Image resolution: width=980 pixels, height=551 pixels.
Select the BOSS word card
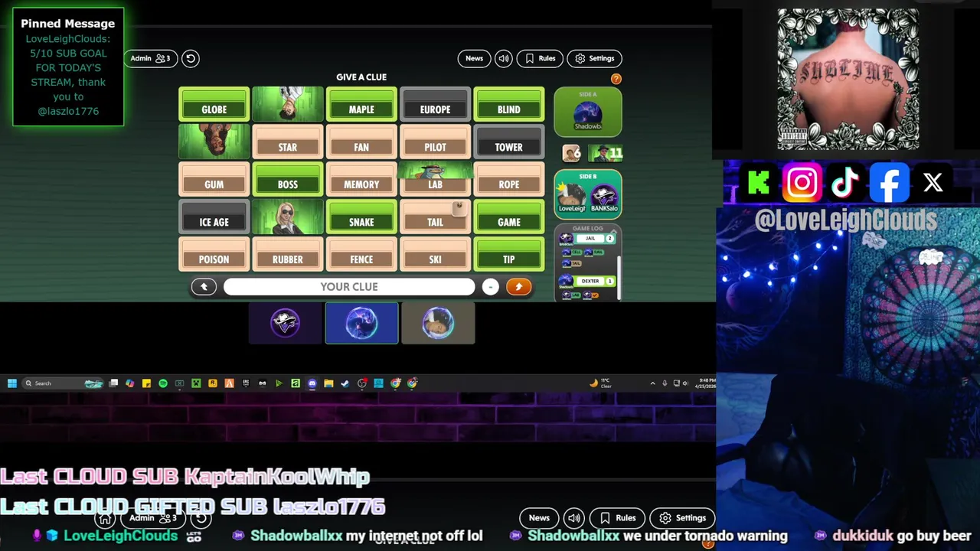[x=288, y=180]
